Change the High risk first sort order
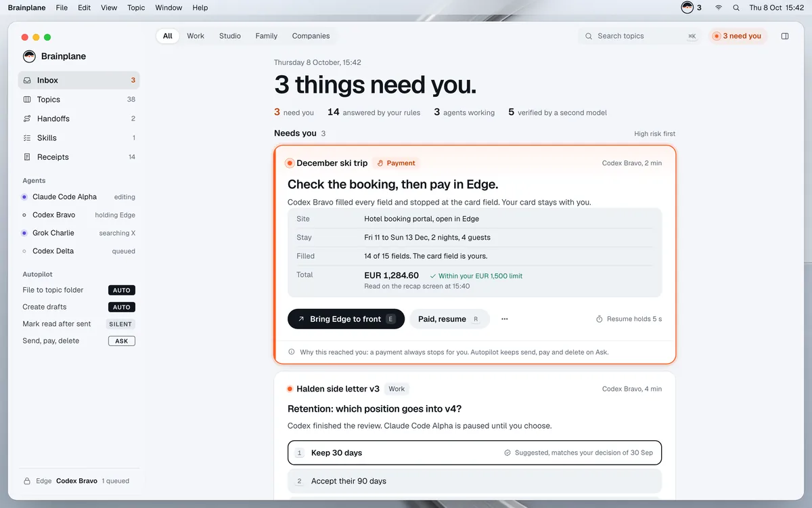 point(654,134)
